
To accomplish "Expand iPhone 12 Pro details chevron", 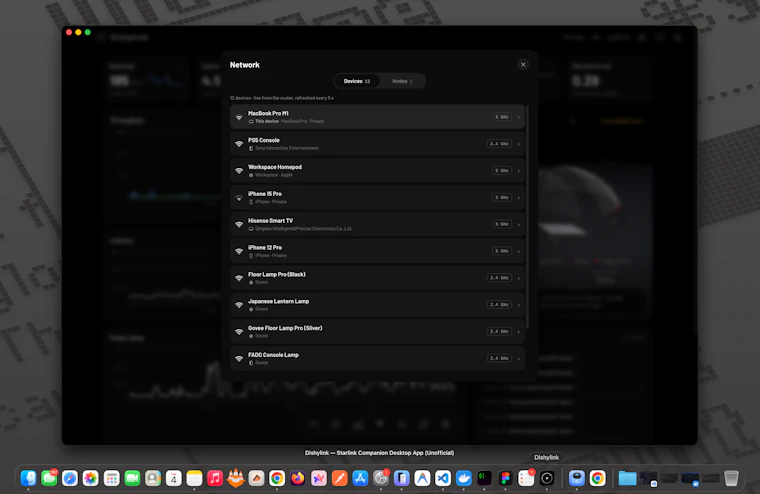I will [518, 251].
